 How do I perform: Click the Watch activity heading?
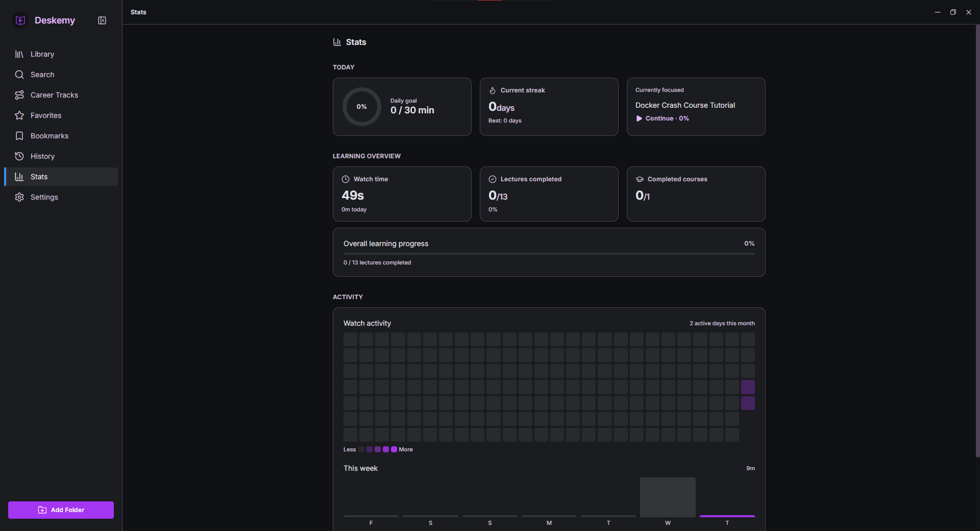point(367,323)
